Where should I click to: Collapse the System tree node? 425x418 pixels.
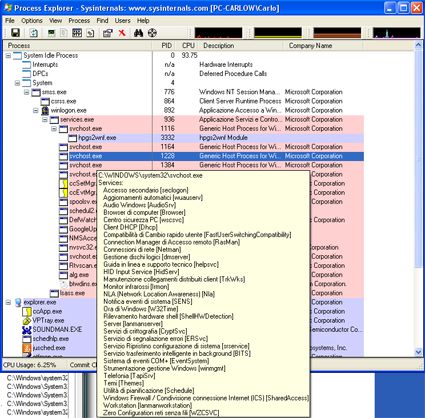click(17, 83)
